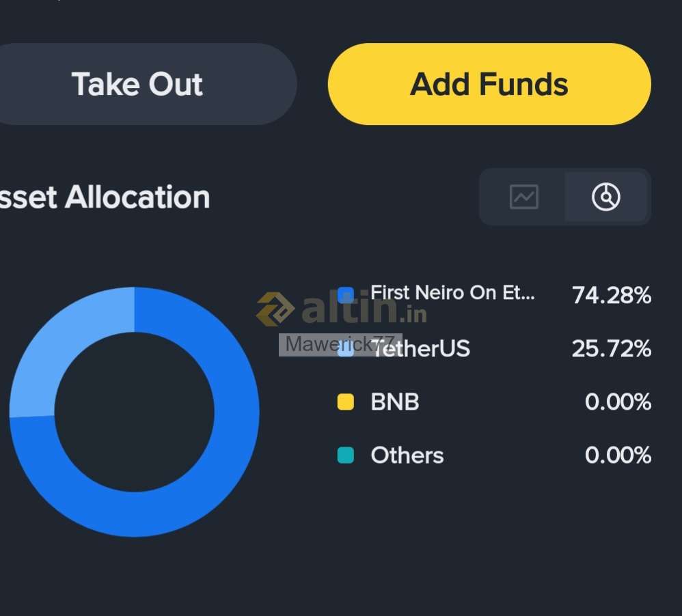Switch to line chart view icon
Viewport: 682px width, 616px height.
[x=523, y=197]
